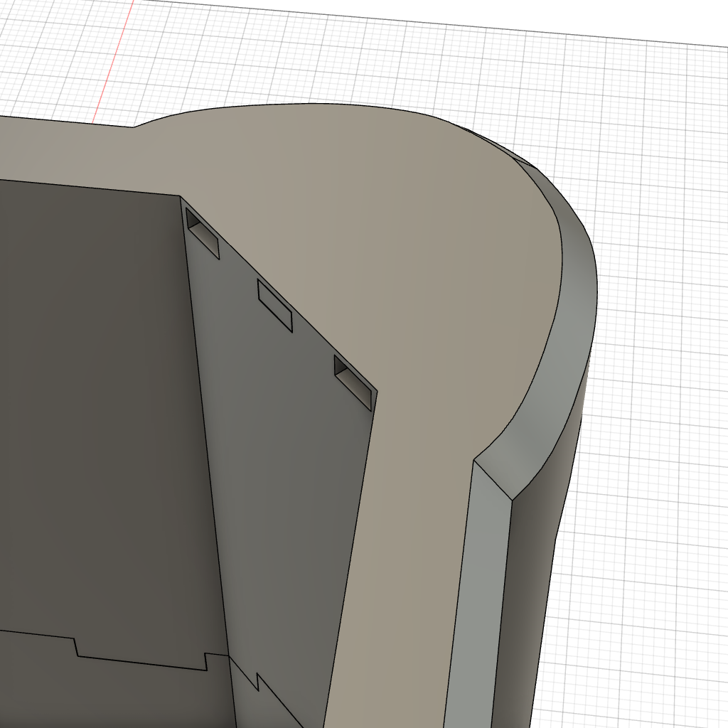Viewport: 728px width, 728px height.
Task: Select the middle rectangular slot on the inner wall
Action: coord(275,306)
